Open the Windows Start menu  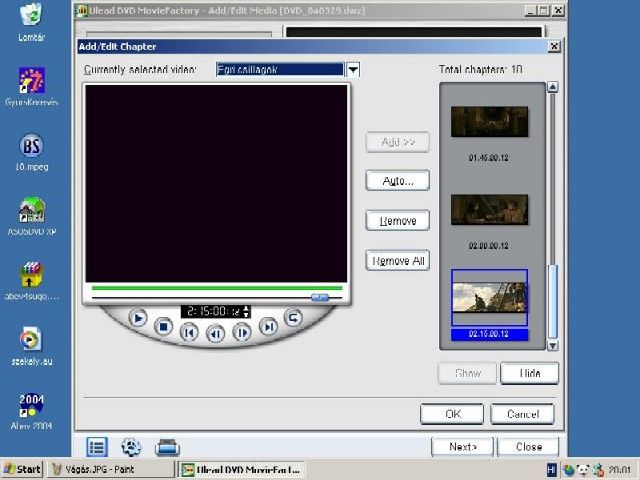22,469
